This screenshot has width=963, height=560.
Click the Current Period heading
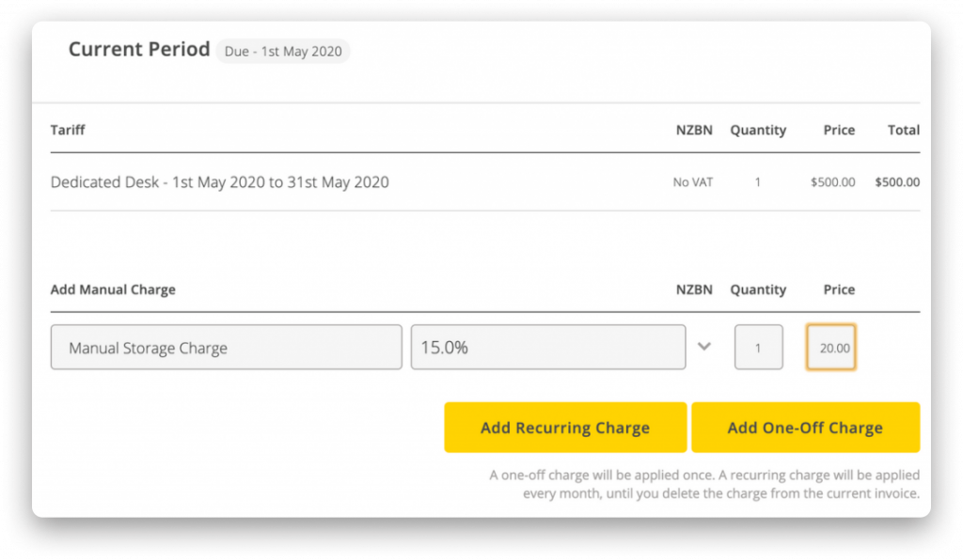[139, 49]
